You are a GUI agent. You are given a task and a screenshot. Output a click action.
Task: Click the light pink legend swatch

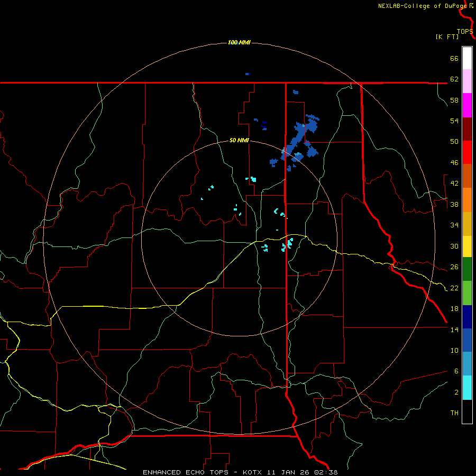pos(467,81)
